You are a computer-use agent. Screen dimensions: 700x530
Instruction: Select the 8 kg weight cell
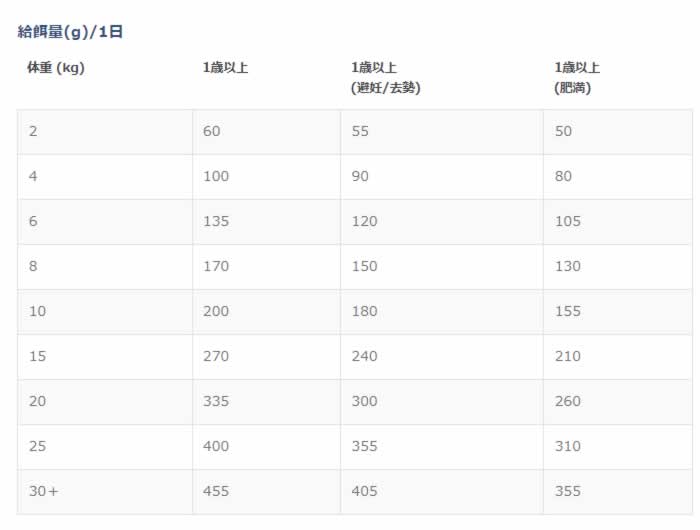point(33,266)
